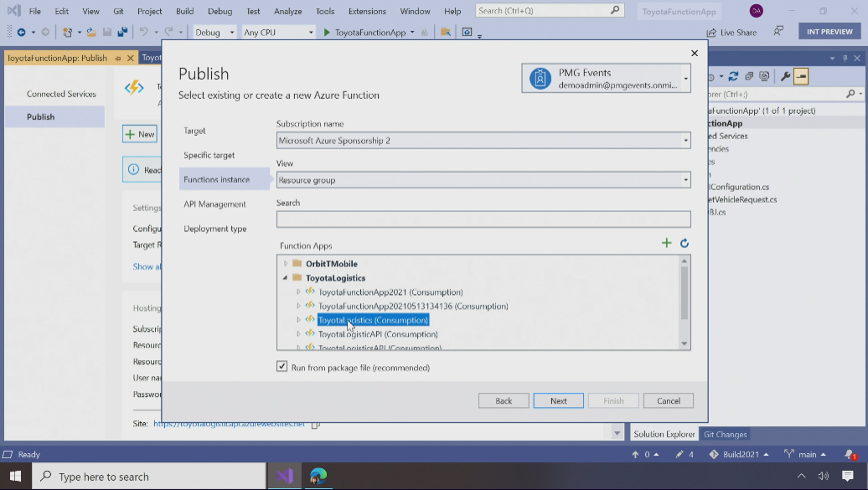Screen dimensions: 868x490
Task: Click the Search field in the Publish dialog
Action: [x=483, y=219]
